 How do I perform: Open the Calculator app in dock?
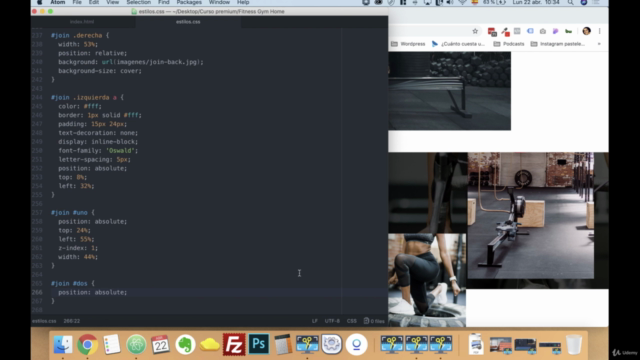[x=282, y=345]
